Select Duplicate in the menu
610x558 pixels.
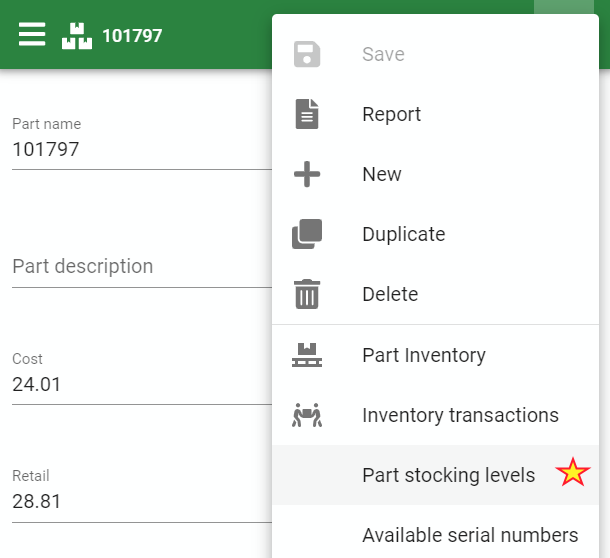click(x=435, y=234)
